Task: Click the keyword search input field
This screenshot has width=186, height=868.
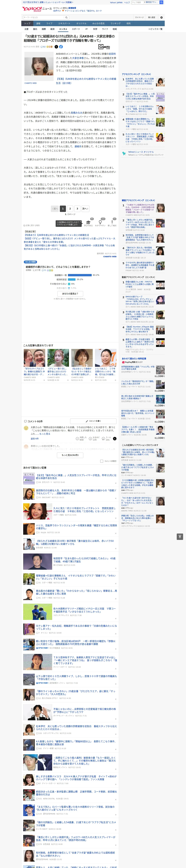Action: [x=44, y=17]
